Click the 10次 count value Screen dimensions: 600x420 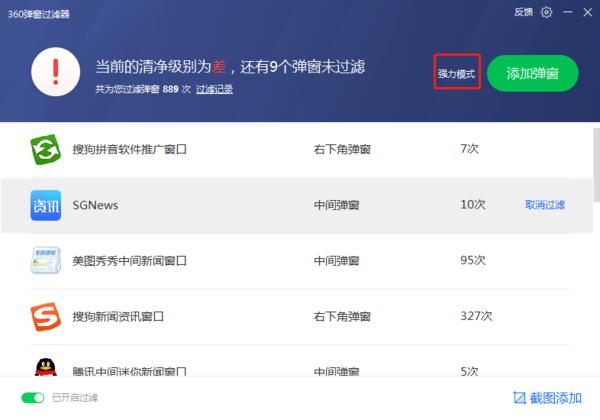tap(473, 205)
